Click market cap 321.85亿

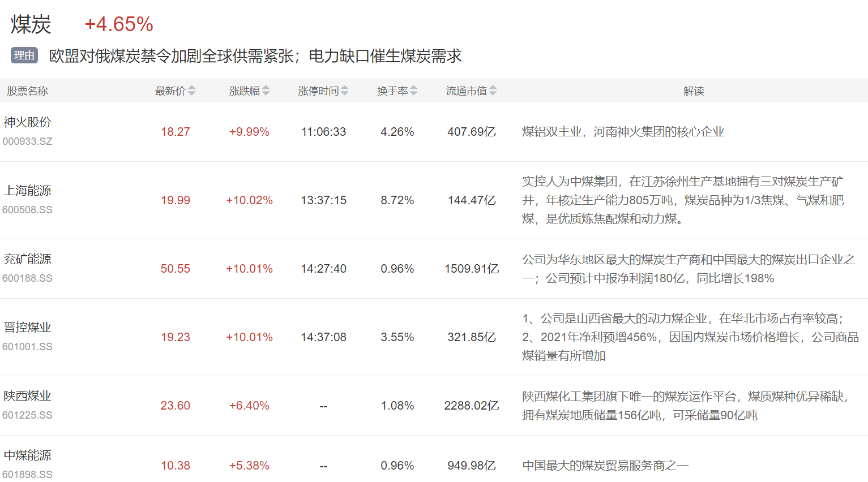pyautogui.click(x=472, y=337)
